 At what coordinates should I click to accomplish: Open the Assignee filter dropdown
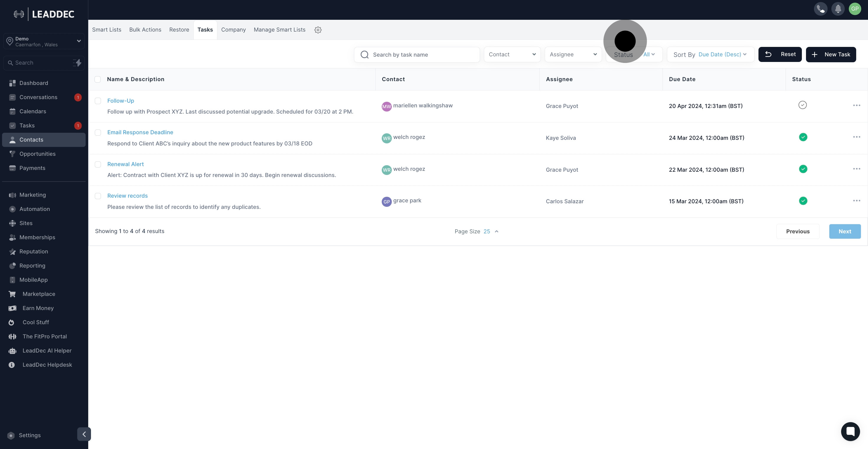[x=573, y=55]
